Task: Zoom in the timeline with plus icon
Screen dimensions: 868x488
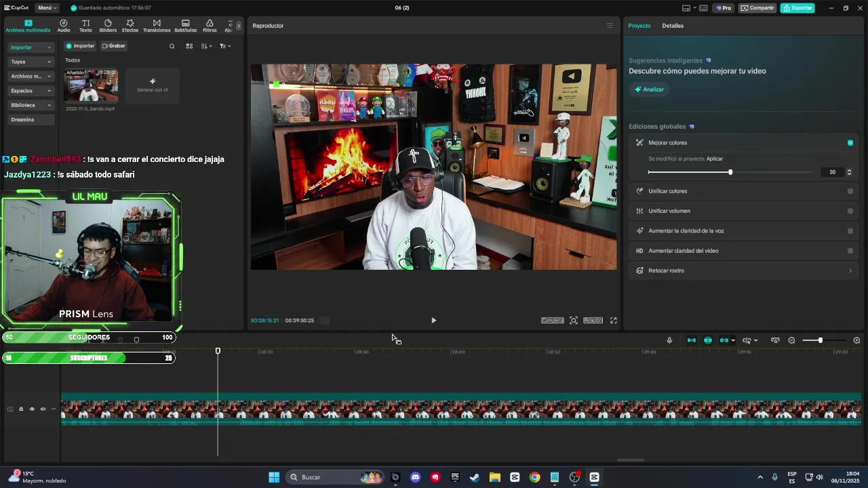Action: [x=856, y=340]
